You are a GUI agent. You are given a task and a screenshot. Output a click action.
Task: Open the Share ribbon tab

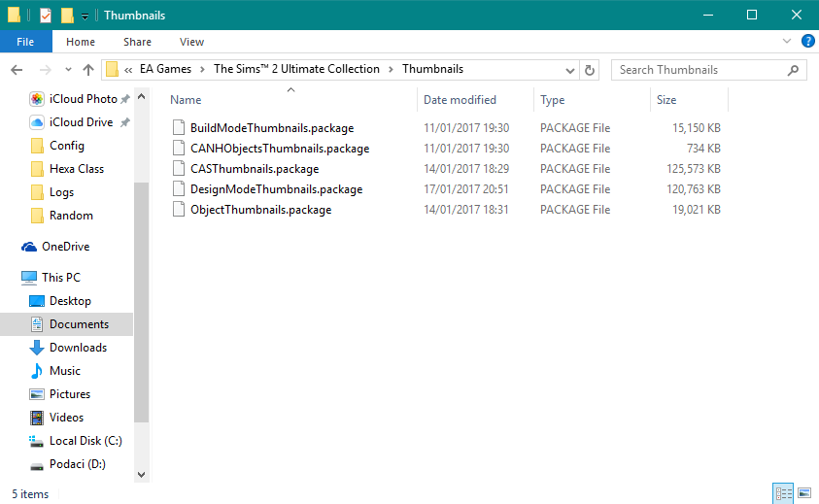pyautogui.click(x=137, y=42)
